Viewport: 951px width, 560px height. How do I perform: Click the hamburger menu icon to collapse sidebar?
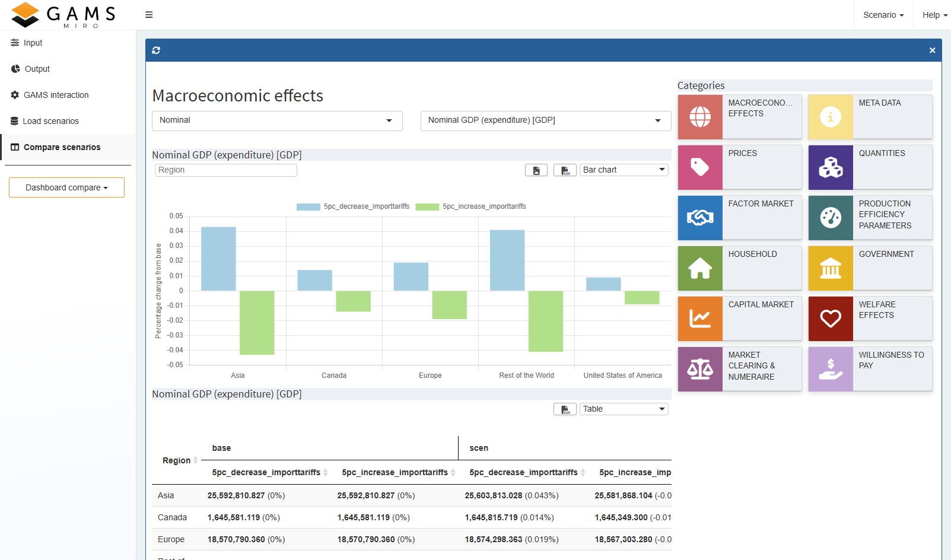(x=149, y=15)
